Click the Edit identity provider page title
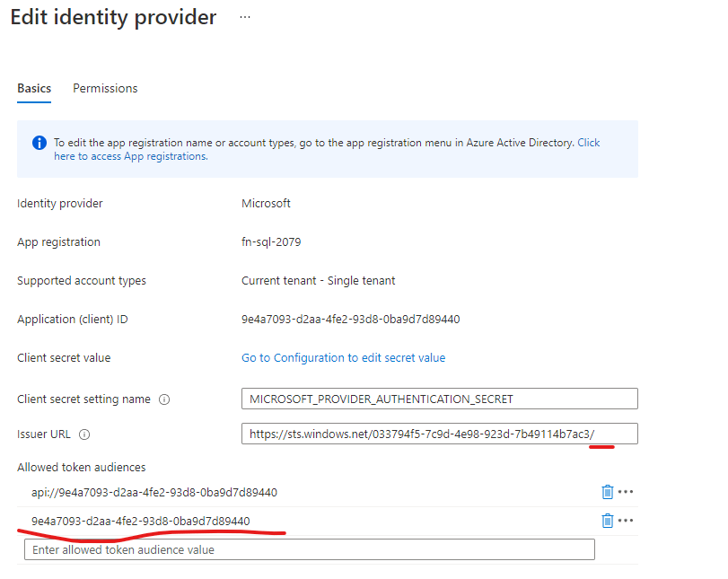The height and width of the screenshot is (579, 728). click(113, 18)
